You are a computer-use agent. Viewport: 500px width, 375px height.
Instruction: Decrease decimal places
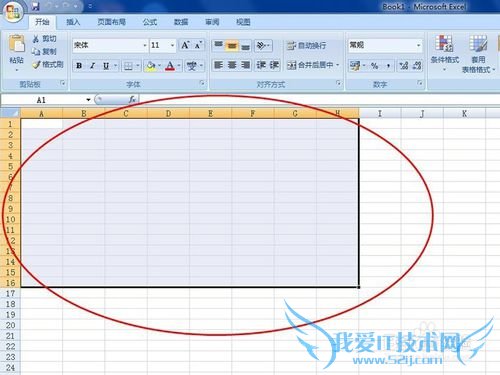[417, 66]
